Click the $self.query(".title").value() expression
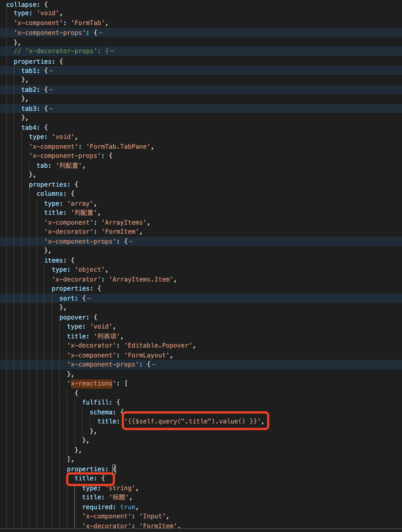The image size is (402, 532). 194,422
